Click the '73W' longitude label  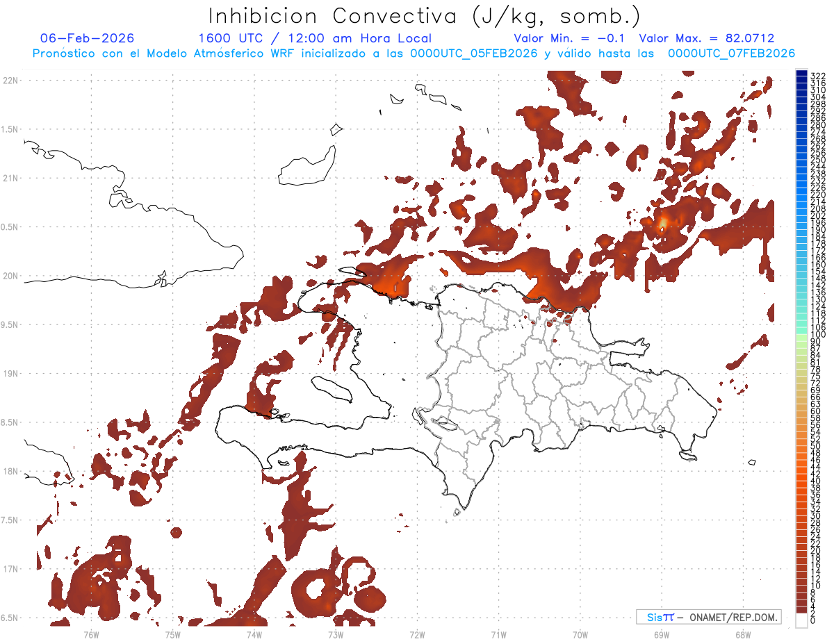tap(336, 634)
